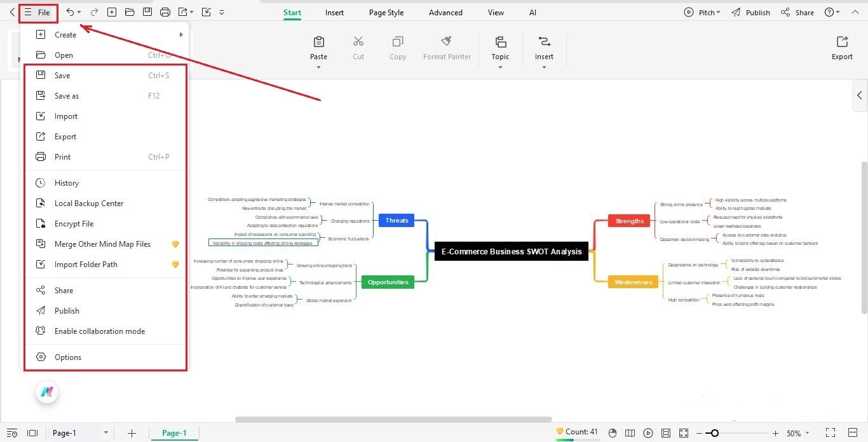Click the Pitch button
The height and width of the screenshot is (442, 868).
click(x=702, y=13)
